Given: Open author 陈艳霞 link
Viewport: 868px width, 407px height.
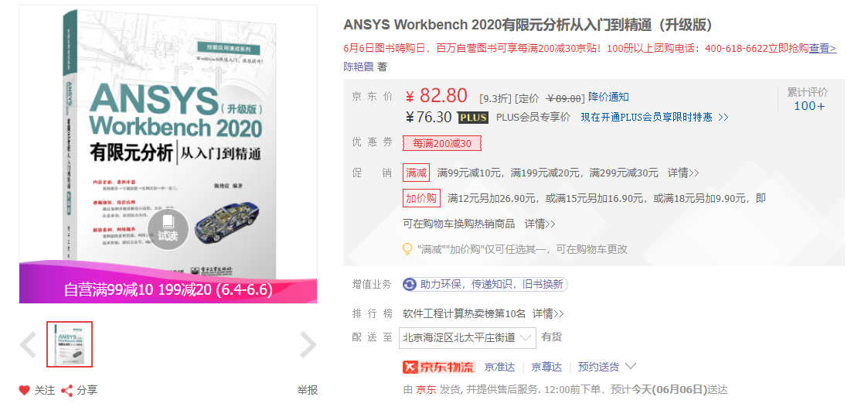Looking at the screenshot, I should tap(359, 67).
